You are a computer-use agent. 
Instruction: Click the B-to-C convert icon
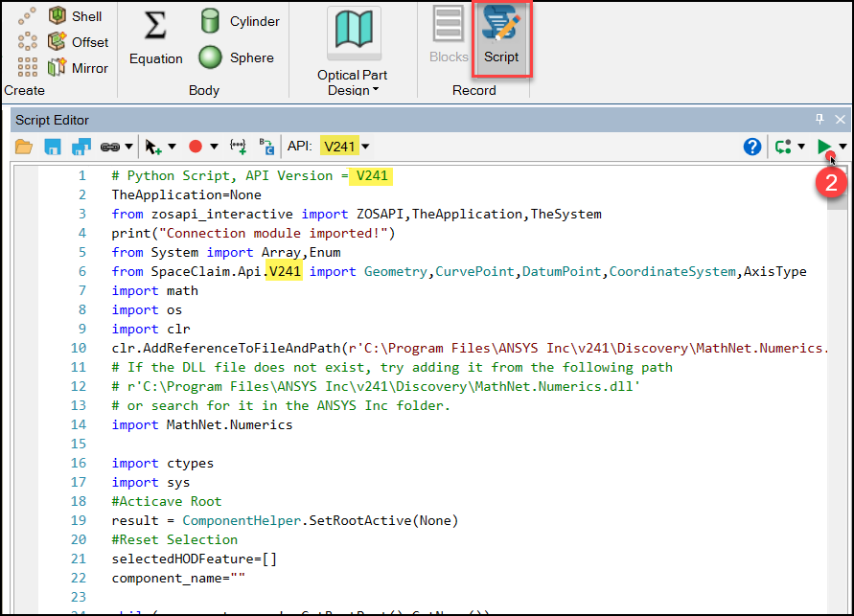point(266,146)
